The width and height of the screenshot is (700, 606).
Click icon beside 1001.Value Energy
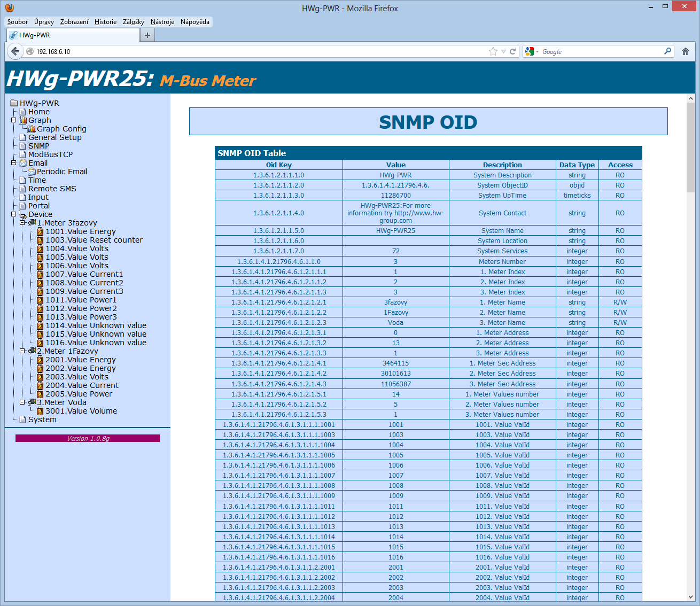tap(40, 231)
